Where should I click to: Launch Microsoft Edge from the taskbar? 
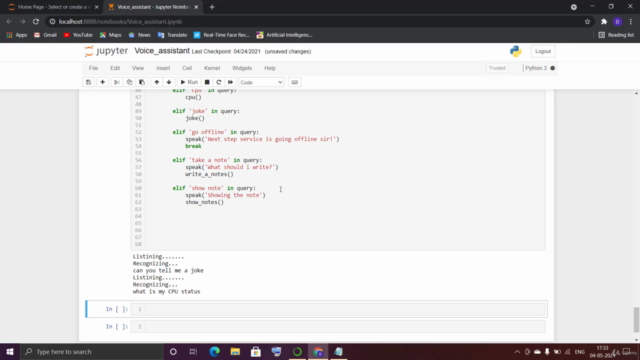tap(214, 351)
